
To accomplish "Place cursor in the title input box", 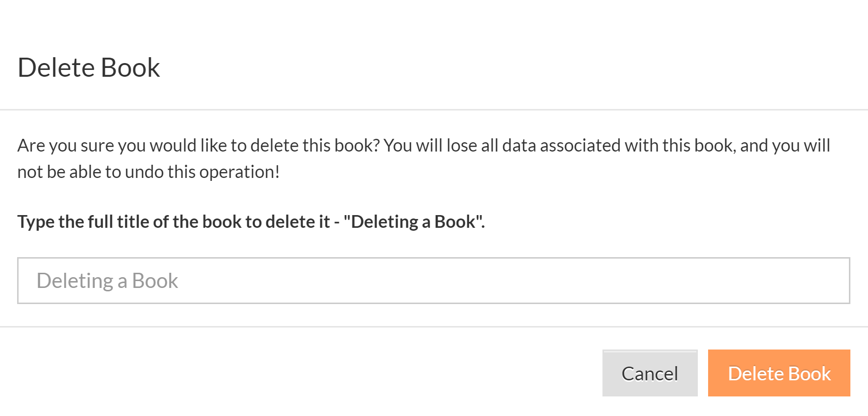I will (x=433, y=281).
